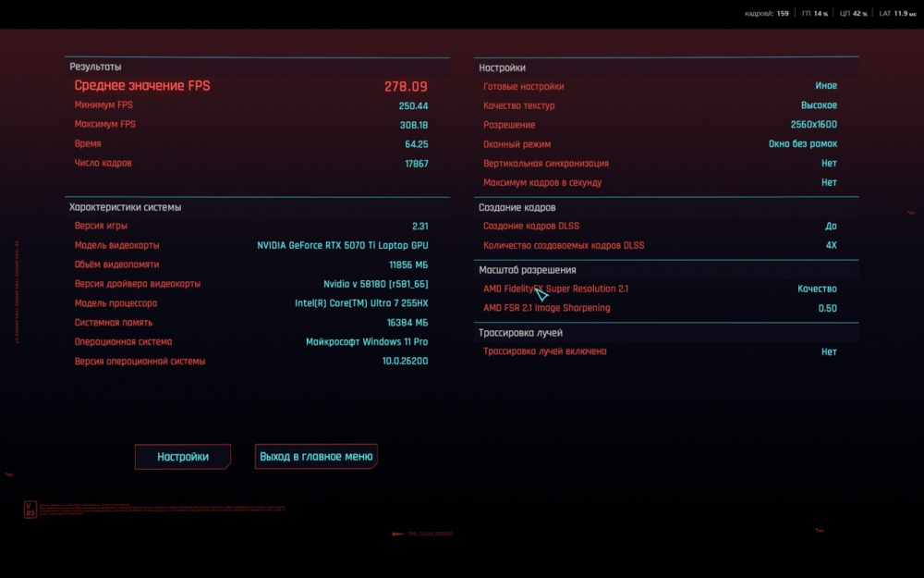Select Intel(R) Core(TM) Ultra 7 255HX

tap(361, 303)
